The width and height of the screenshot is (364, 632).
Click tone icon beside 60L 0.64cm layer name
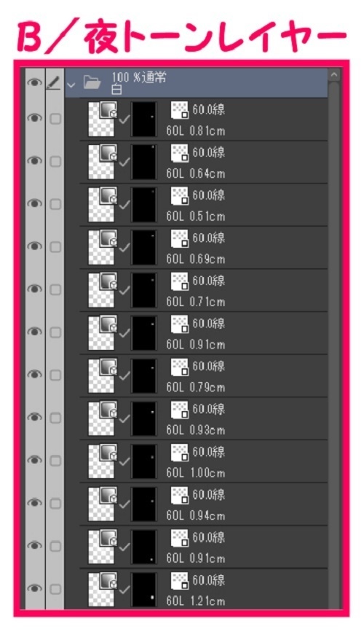[x=180, y=154]
